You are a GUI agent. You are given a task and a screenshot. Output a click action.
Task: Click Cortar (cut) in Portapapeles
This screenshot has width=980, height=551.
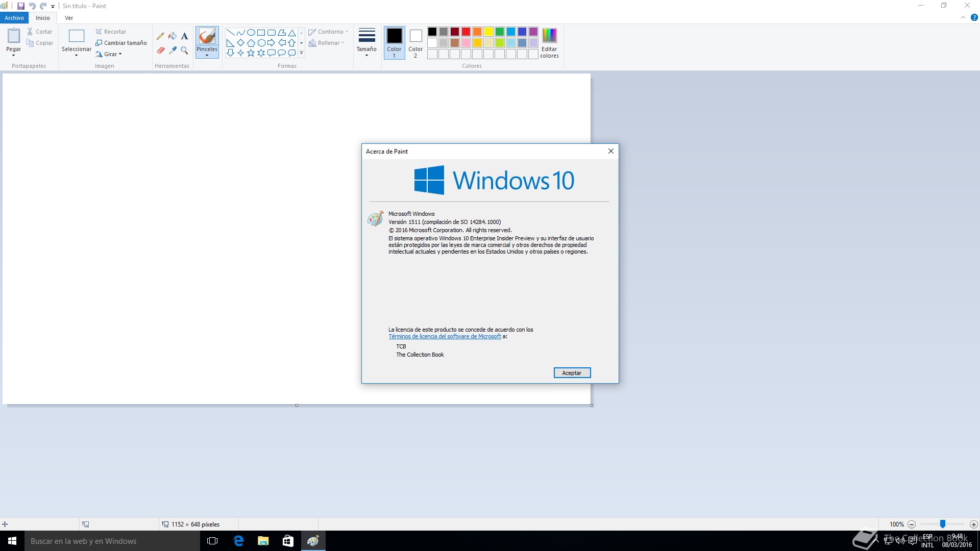click(40, 32)
